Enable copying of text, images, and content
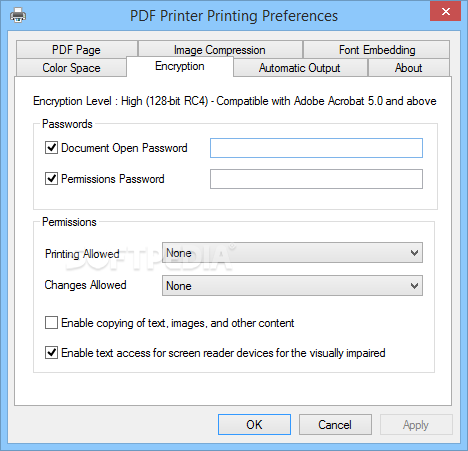The image size is (468, 451). pos(51,323)
